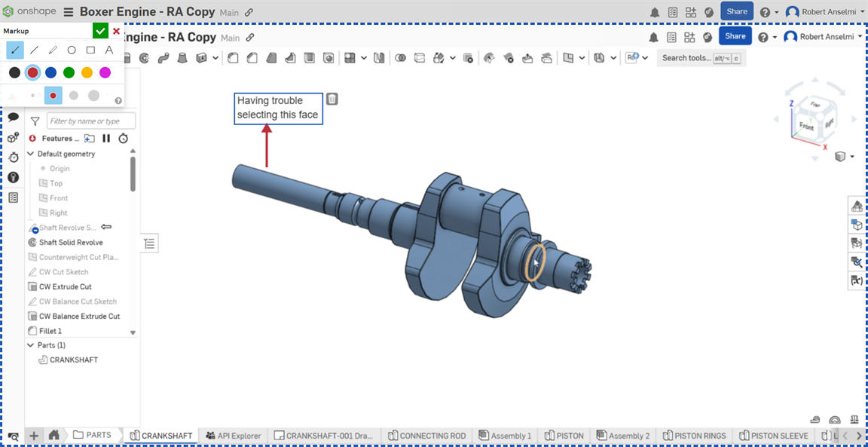The width and height of the screenshot is (868, 447).
Task: Expand the pattern tool dropdown arrow
Action: 364,57
